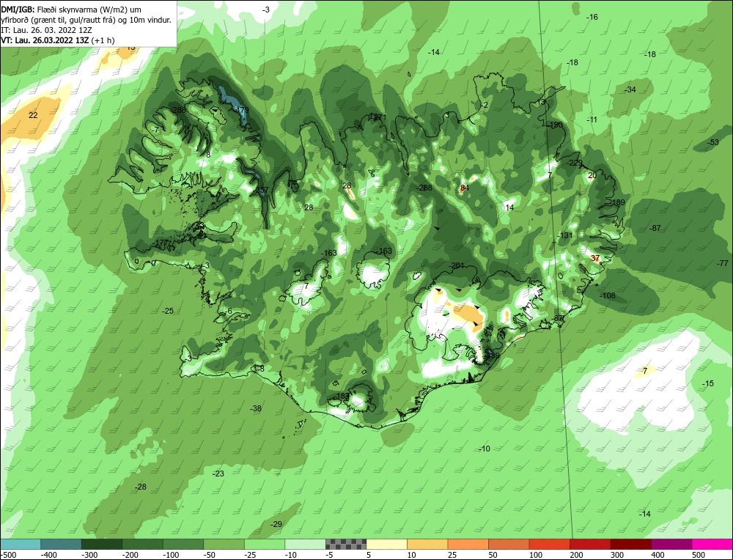733x560 pixels.
Task: Click the '-300' legend label
Action: pos(89,555)
